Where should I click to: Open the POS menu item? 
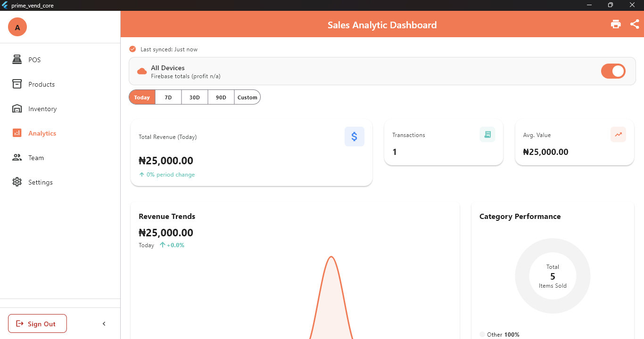pyautogui.click(x=60, y=60)
